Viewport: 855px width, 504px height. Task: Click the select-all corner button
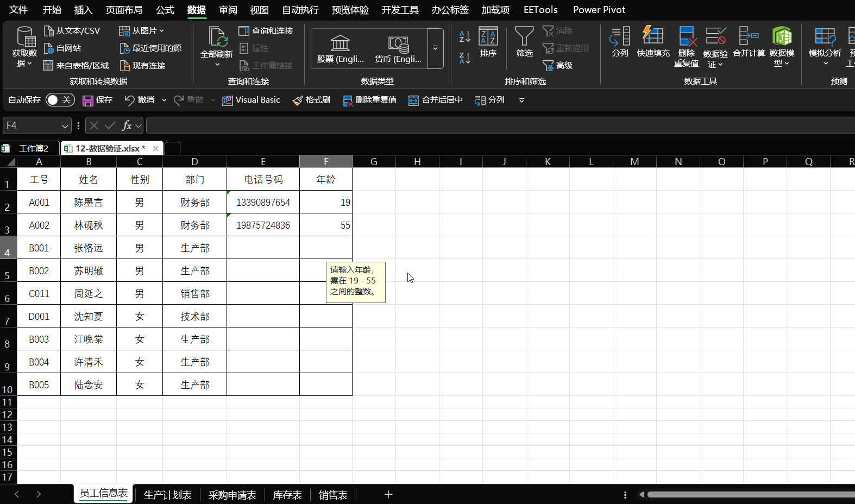9,162
